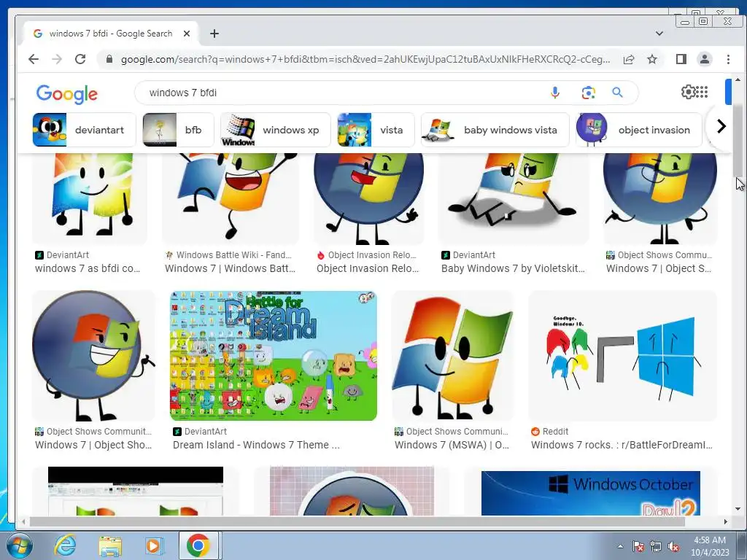Screen dimensions: 747x560
Task: Click the scroll right arrow
Action: (x=726, y=522)
